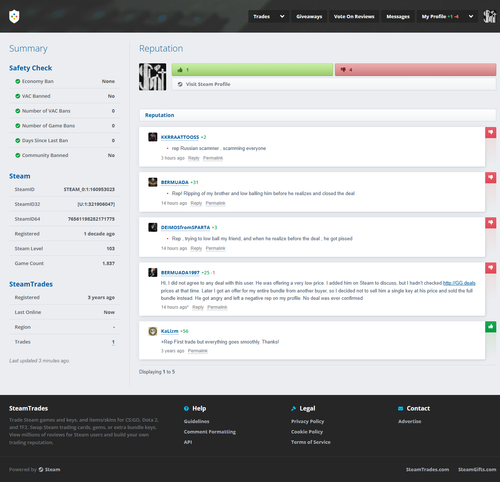This screenshot has height=482, width=500.
Task: Open Permalink of KaLizm review
Action: [x=198, y=351]
